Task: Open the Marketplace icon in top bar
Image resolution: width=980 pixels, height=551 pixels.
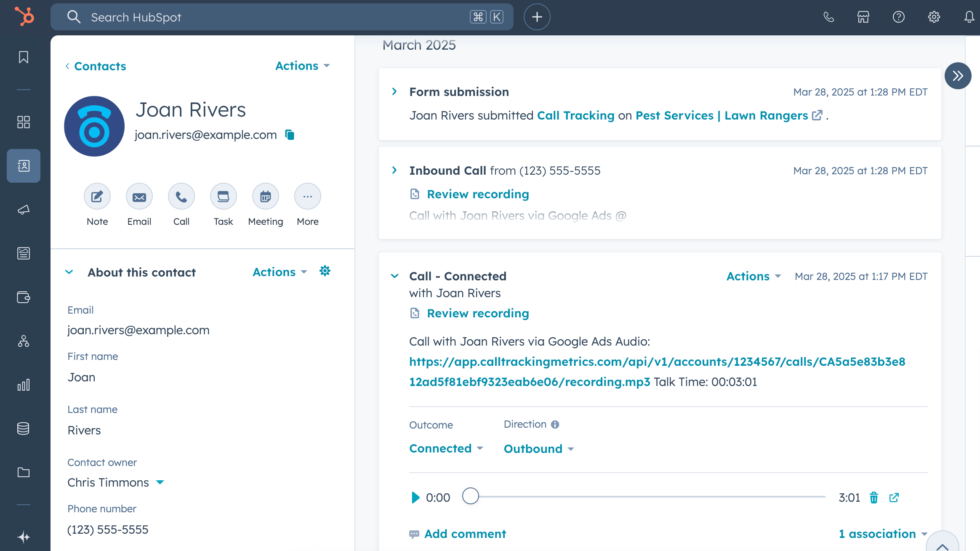Action: [x=863, y=17]
